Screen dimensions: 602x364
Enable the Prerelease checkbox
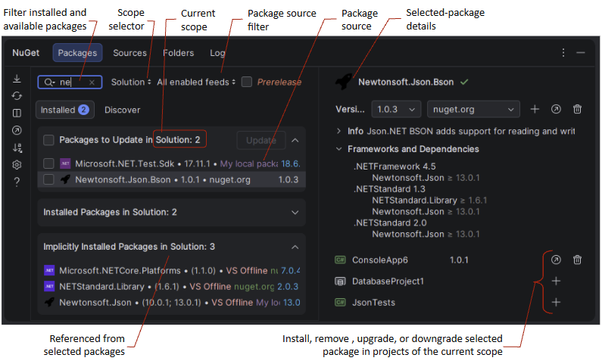coord(247,82)
